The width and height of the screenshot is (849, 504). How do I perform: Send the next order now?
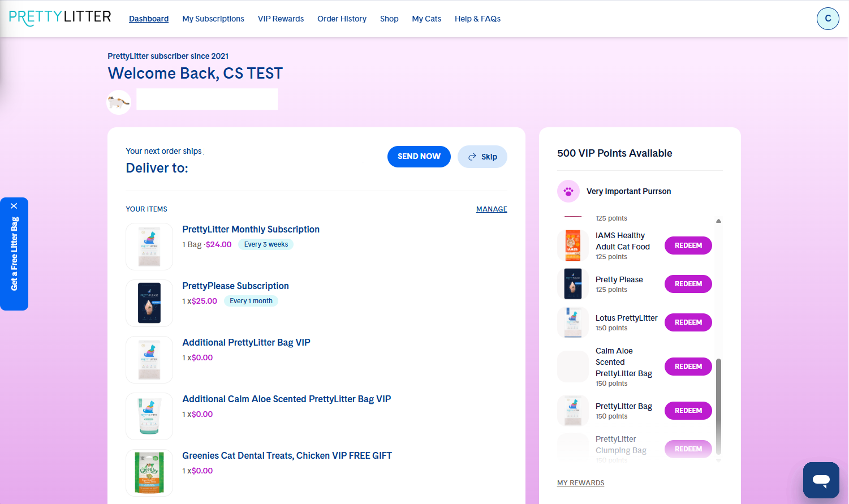(419, 157)
